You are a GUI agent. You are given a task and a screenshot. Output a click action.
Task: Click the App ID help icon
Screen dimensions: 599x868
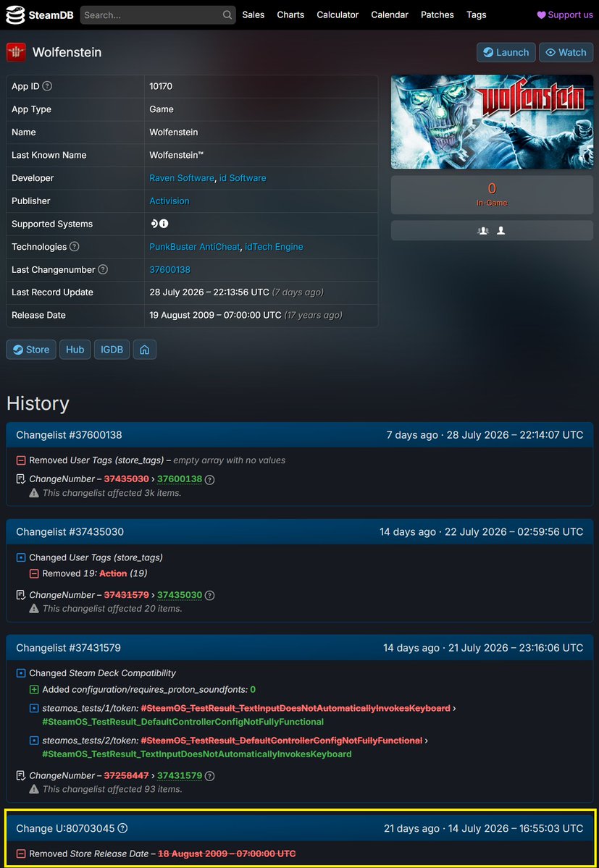tap(48, 86)
